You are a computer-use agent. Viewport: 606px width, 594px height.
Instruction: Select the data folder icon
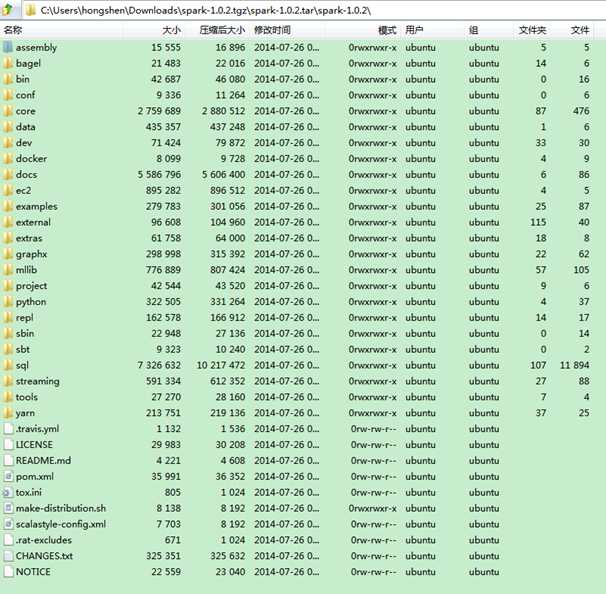[x=8, y=127]
